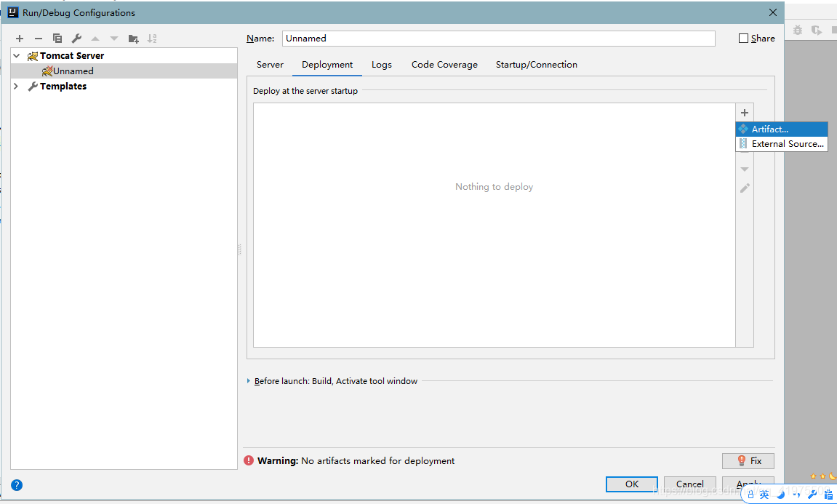Choose External Source... from popup menu

[782, 143]
